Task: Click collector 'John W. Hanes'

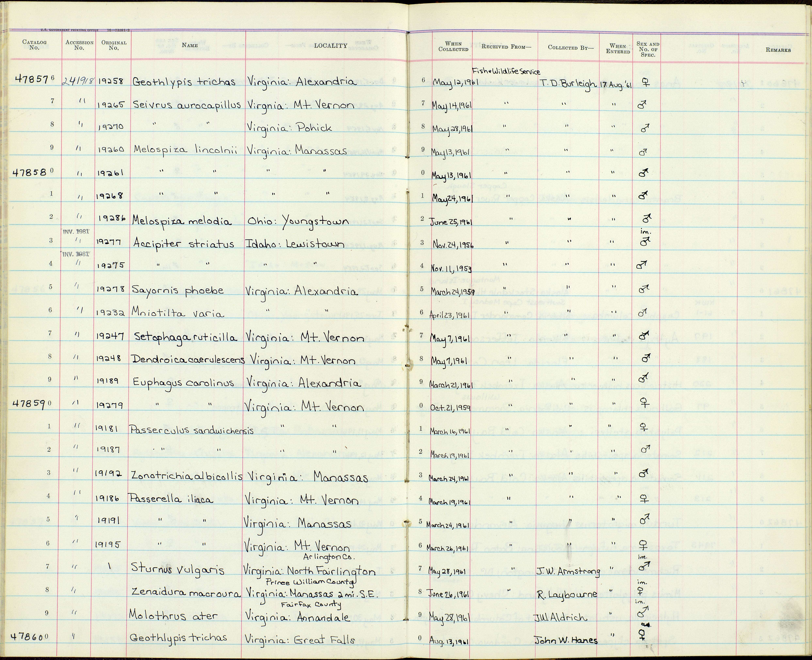Action: pos(566,640)
